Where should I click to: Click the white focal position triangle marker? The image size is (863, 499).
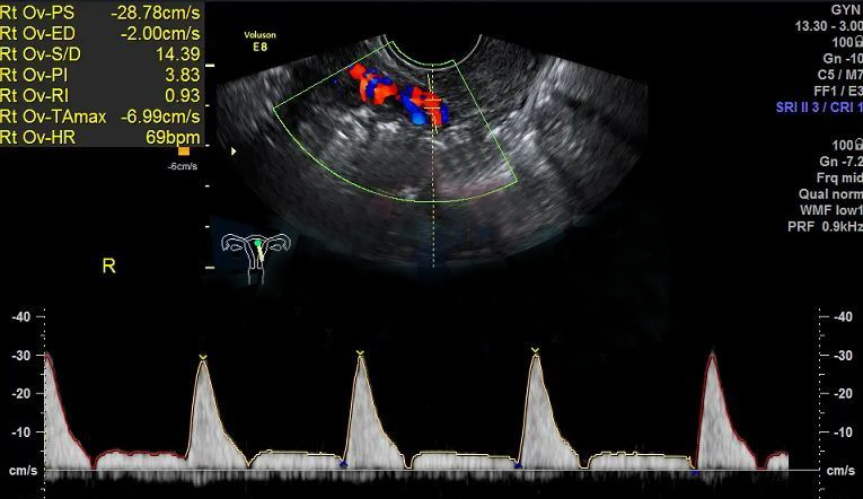point(233,151)
